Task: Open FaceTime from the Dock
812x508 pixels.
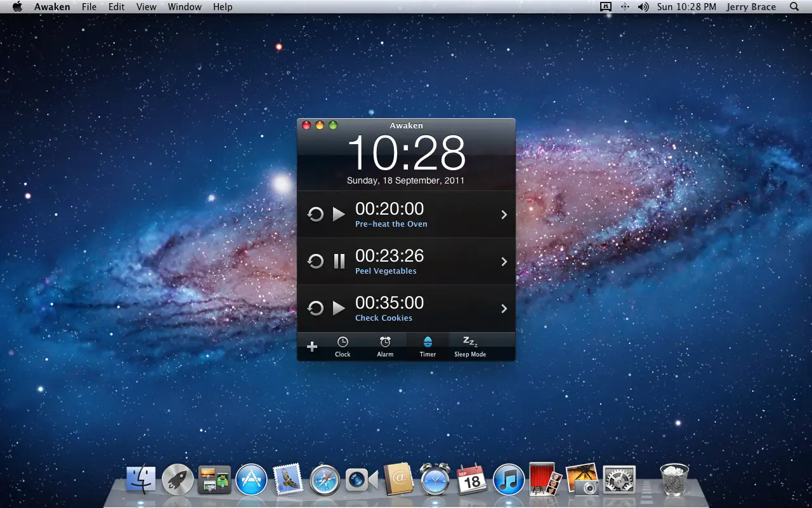Action: (362, 480)
